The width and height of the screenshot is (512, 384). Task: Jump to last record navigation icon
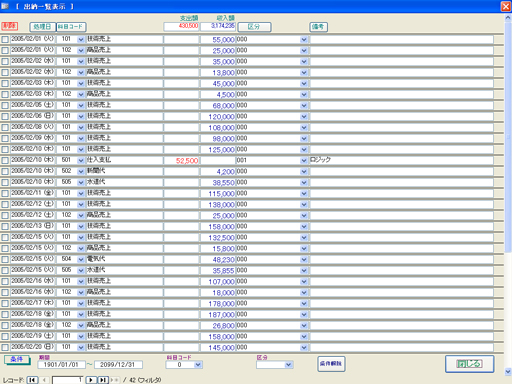click(103, 380)
